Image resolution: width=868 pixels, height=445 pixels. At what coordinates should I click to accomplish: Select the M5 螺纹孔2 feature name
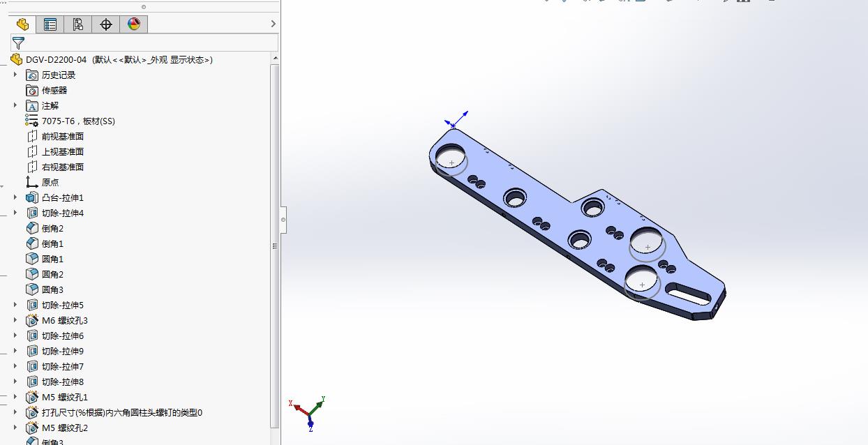click(x=65, y=428)
